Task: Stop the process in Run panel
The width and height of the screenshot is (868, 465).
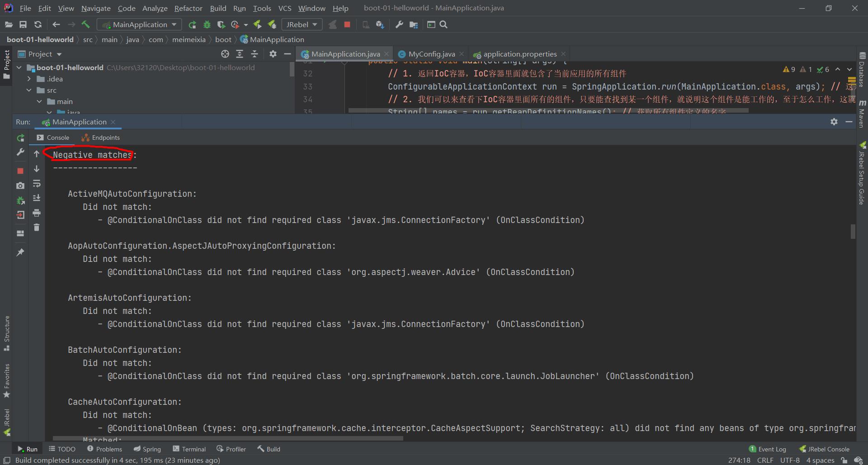Action: 20,171
